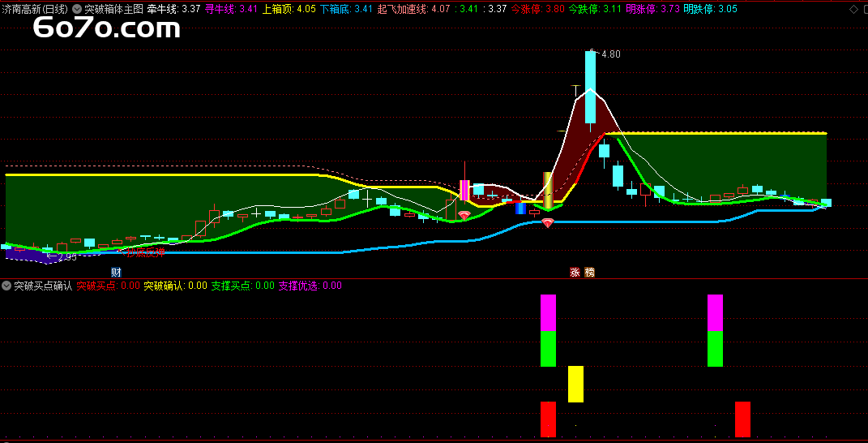Click the yellow 突破确认 signal bar
This screenshot has height=443, width=868.
click(575, 384)
